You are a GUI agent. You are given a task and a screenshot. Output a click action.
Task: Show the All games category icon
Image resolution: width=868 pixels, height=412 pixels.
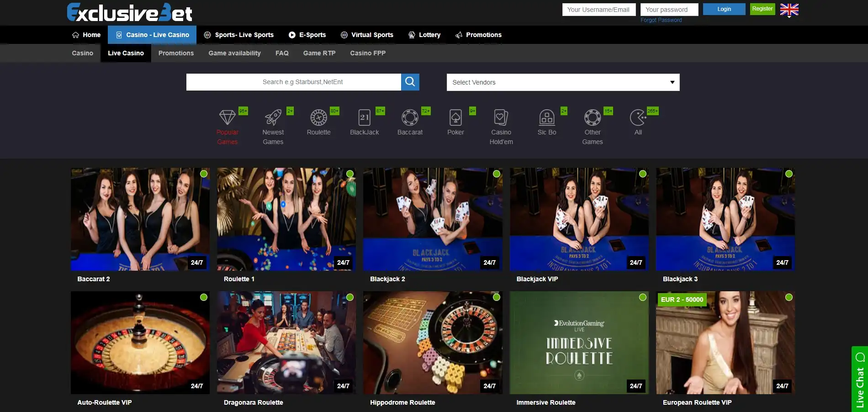pyautogui.click(x=638, y=118)
